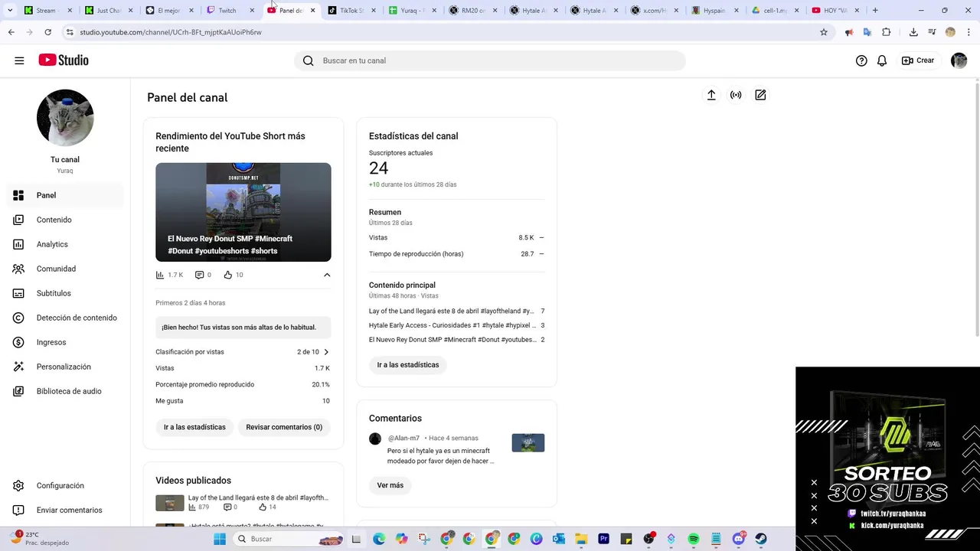Open a new browser tab
The image size is (980, 551).
point(875,11)
